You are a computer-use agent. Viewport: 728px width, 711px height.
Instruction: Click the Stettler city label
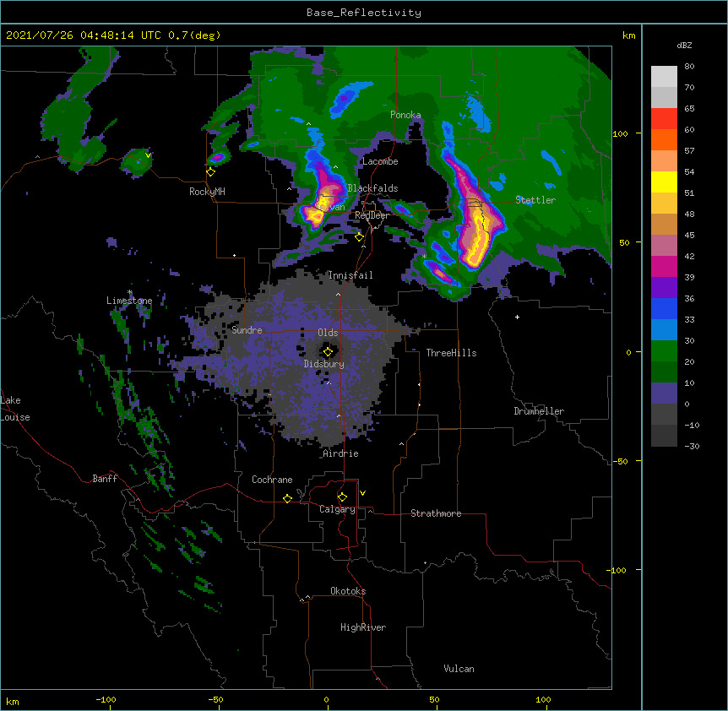click(x=535, y=200)
